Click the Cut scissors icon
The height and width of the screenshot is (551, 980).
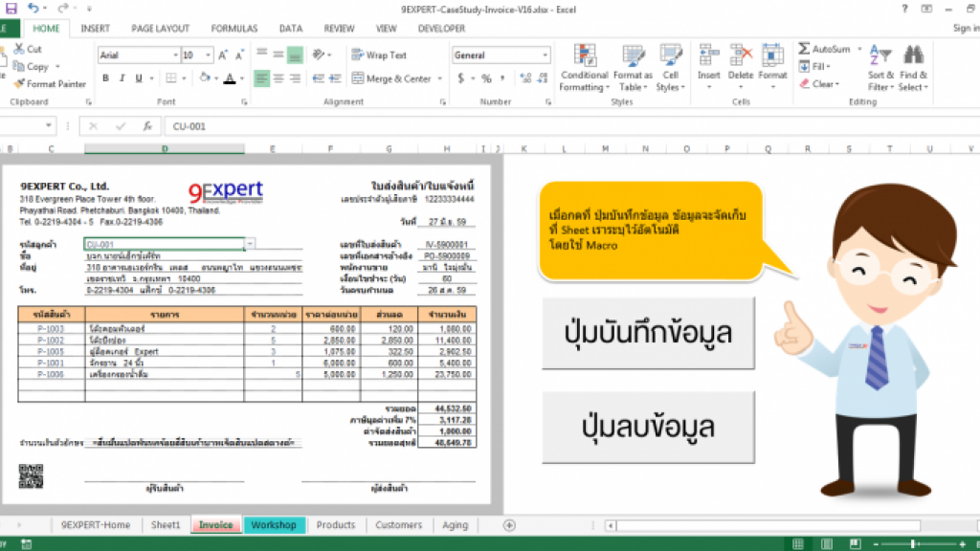[x=19, y=49]
